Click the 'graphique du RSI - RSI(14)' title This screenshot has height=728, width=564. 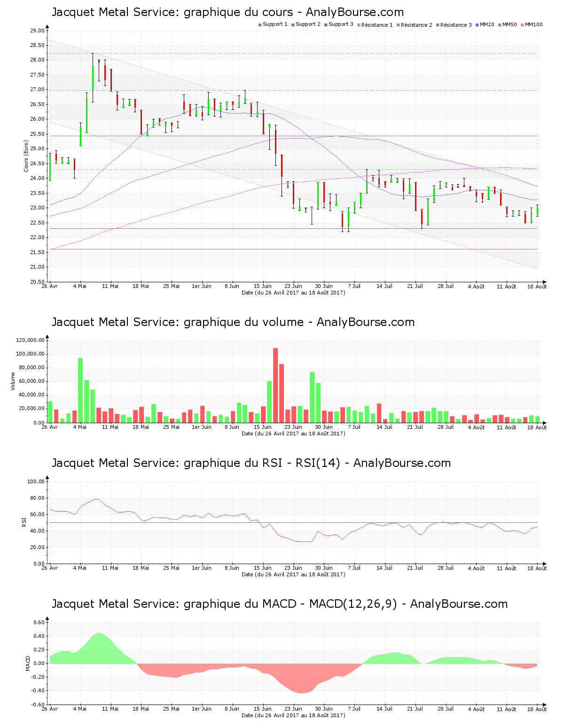coord(251,463)
